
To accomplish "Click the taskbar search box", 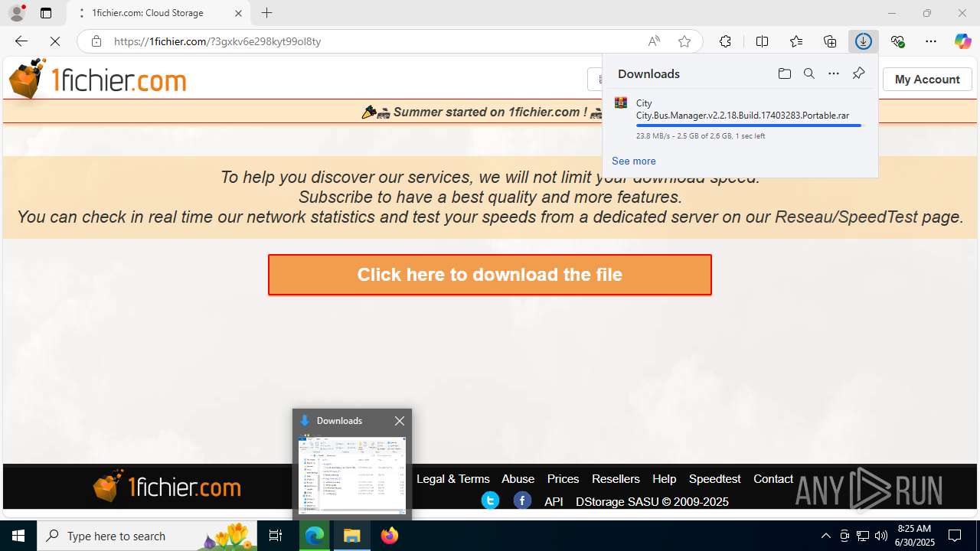I will point(147,536).
